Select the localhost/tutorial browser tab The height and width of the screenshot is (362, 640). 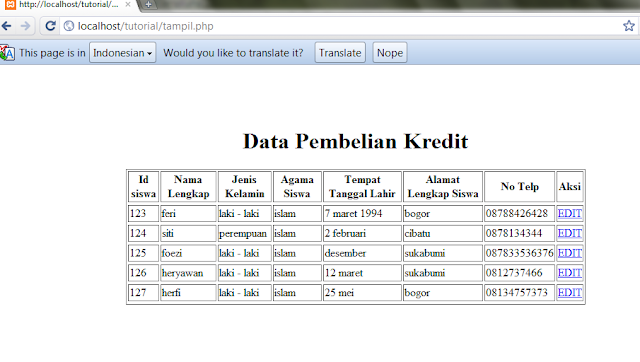click(x=69, y=4)
